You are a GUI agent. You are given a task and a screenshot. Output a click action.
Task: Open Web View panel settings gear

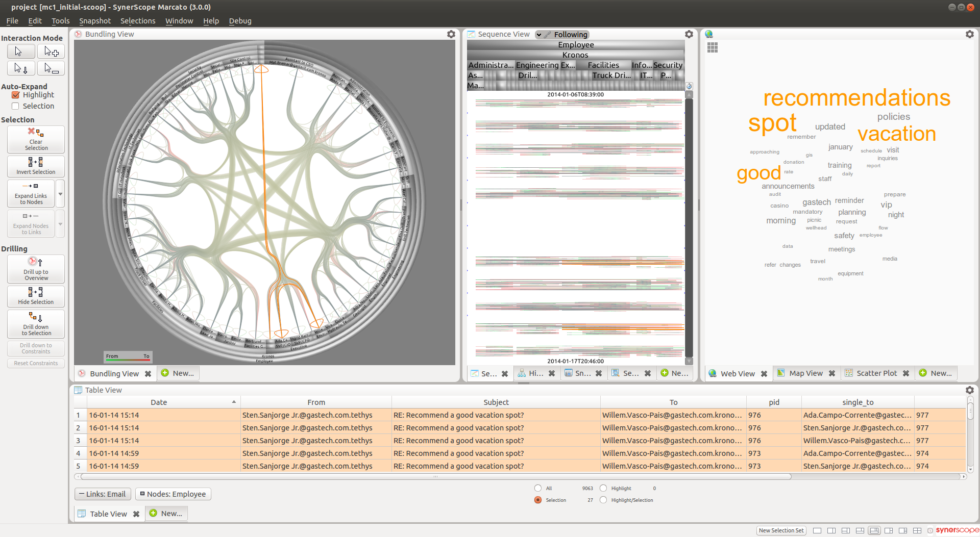[970, 34]
